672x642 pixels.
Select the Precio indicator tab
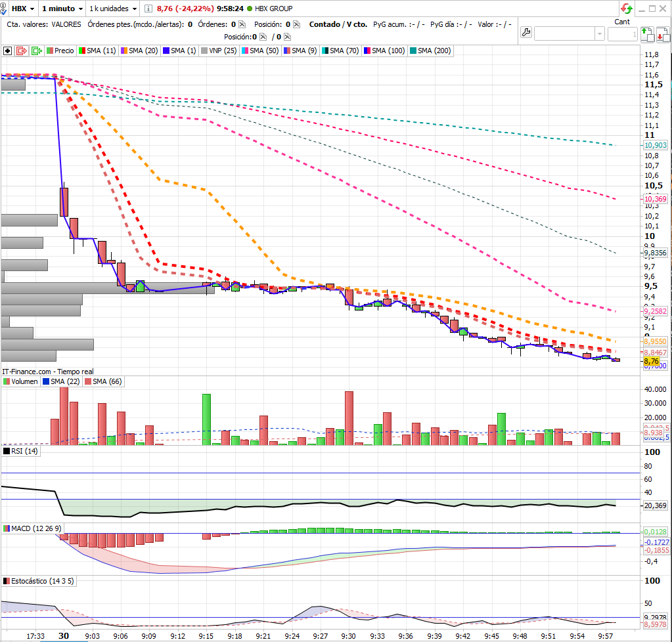click(x=60, y=51)
